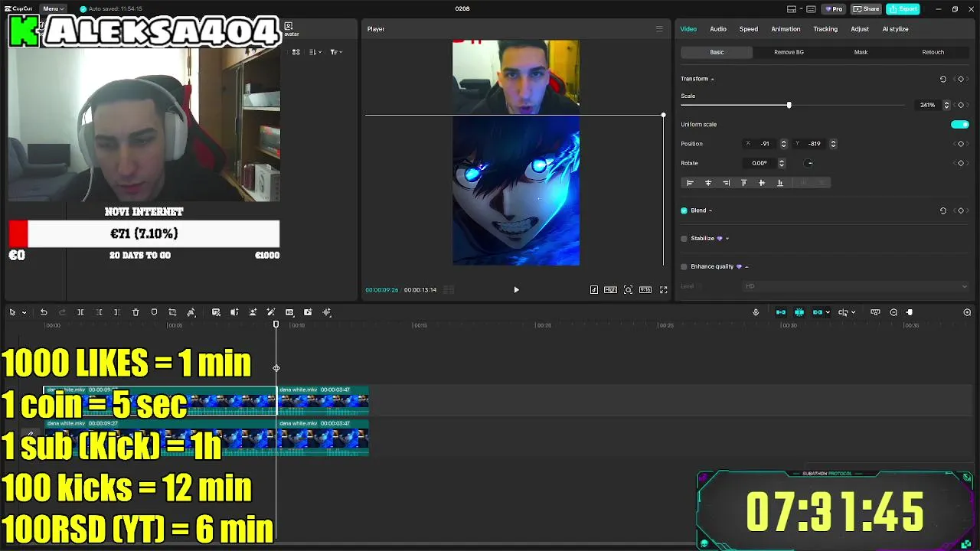The height and width of the screenshot is (551, 980).
Task: Click the microphone voiceover record icon
Action: click(756, 312)
